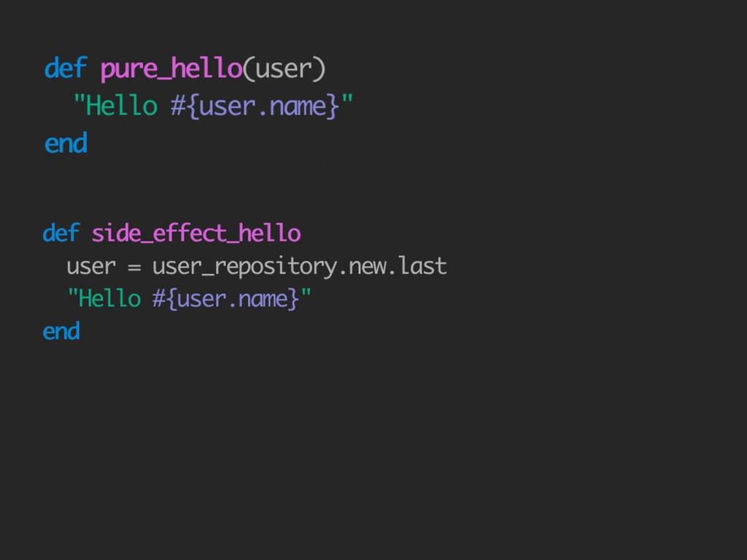Click the closing quote of pure_hello's string
Viewport: 747px width, 560px height.
pyautogui.click(x=347, y=102)
